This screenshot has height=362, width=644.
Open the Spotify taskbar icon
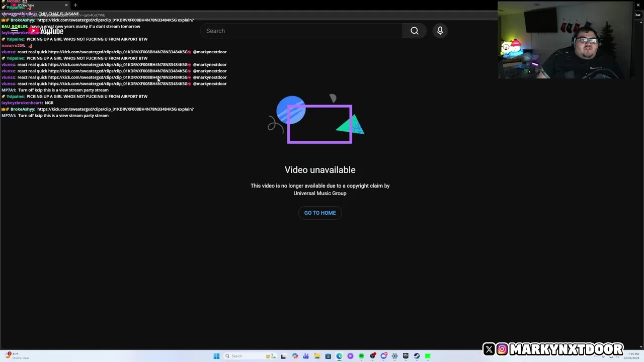(361, 356)
